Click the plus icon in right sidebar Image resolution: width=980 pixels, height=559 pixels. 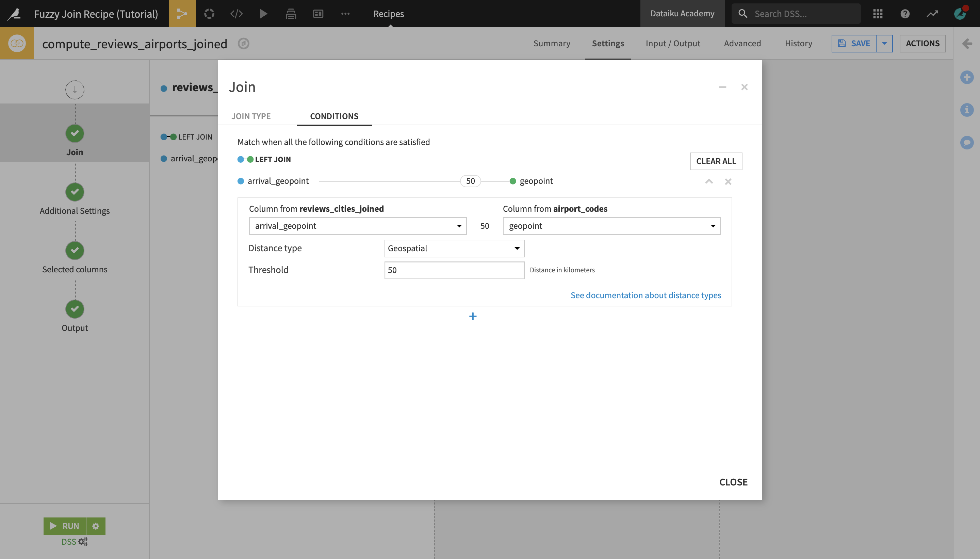(x=967, y=77)
